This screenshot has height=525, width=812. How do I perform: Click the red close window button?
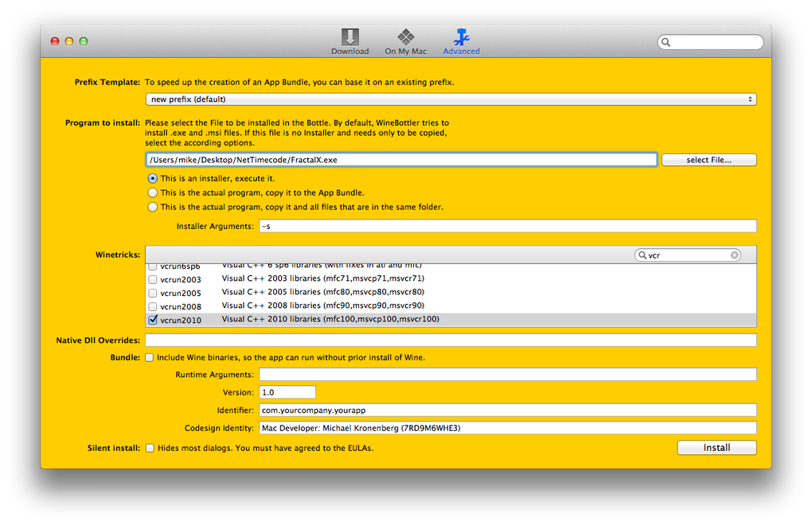click(x=55, y=41)
